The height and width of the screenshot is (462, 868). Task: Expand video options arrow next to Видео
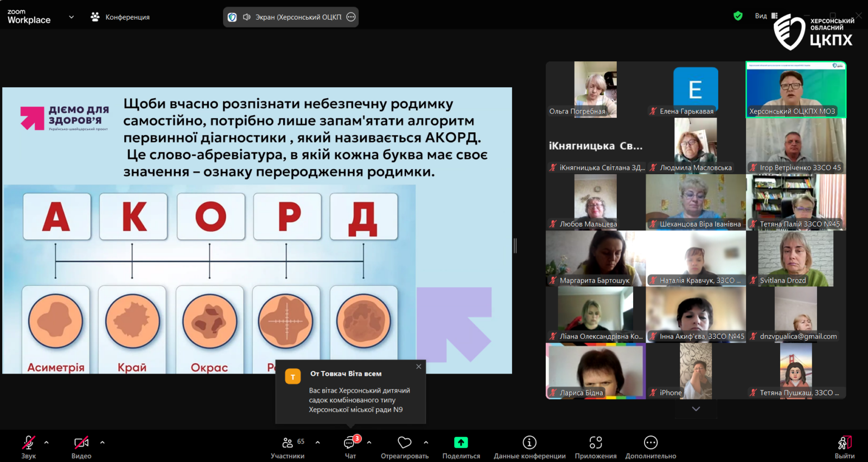103,442
